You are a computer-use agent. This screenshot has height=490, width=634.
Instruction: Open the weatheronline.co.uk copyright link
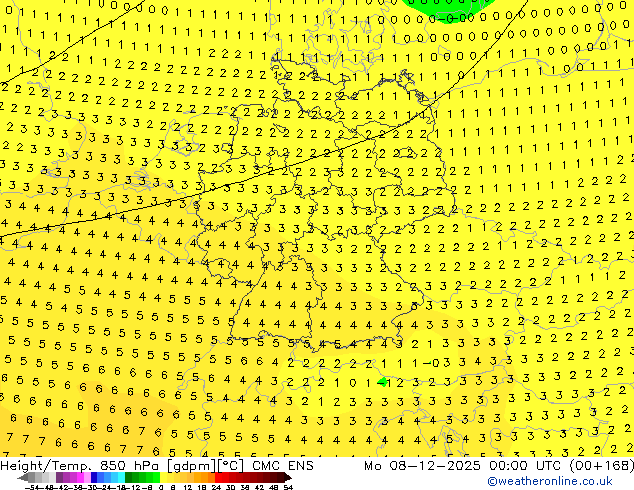click(x=550, y=481)
